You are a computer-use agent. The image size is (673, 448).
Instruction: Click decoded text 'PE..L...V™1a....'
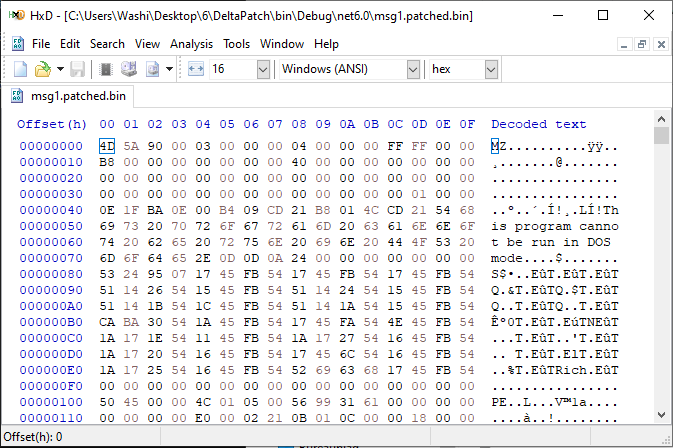click(x=555, y=402)
